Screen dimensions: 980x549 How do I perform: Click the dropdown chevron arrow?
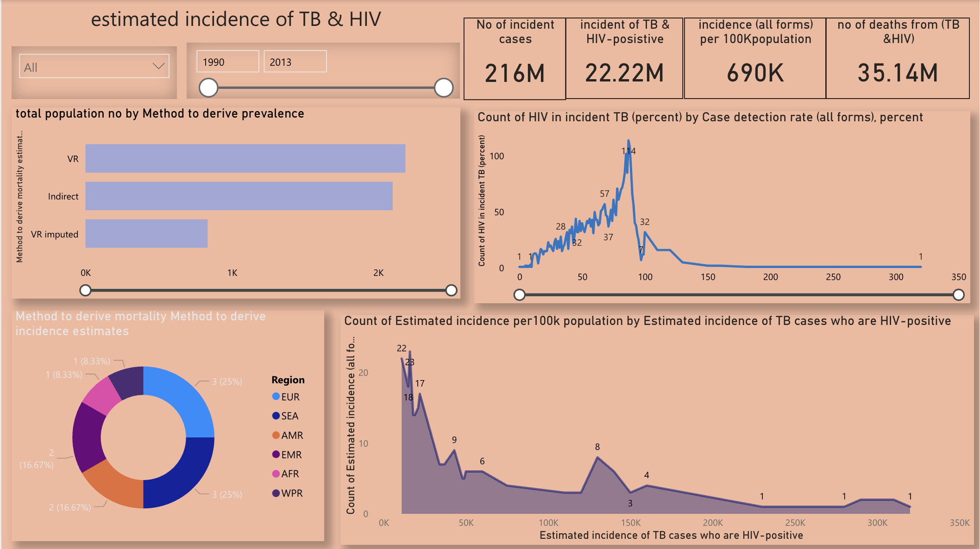tap(158, 67)
